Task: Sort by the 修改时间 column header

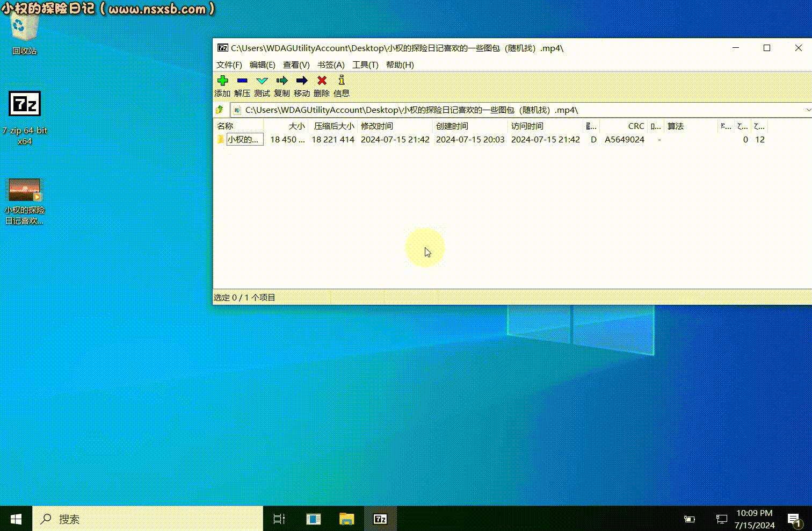Action: click(x=395, y=126)
